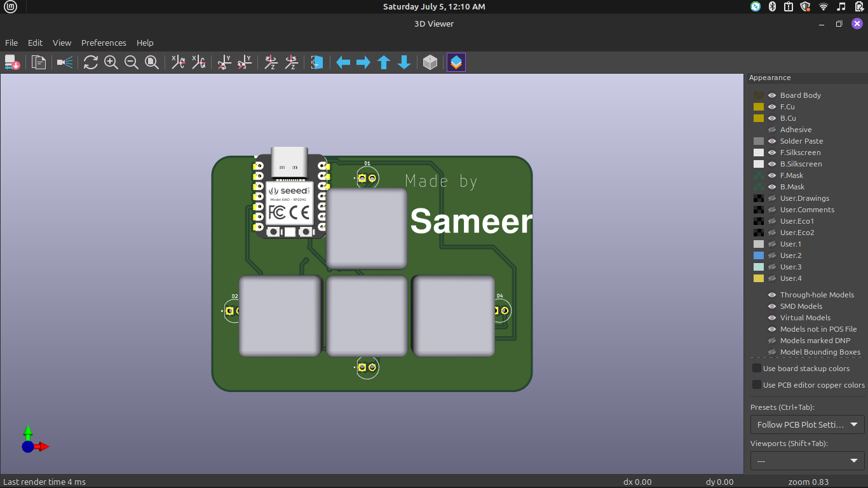Click the Zoom out magnifier icon
The height and width of the screenshot is (488, 868).
coord(132,62)
